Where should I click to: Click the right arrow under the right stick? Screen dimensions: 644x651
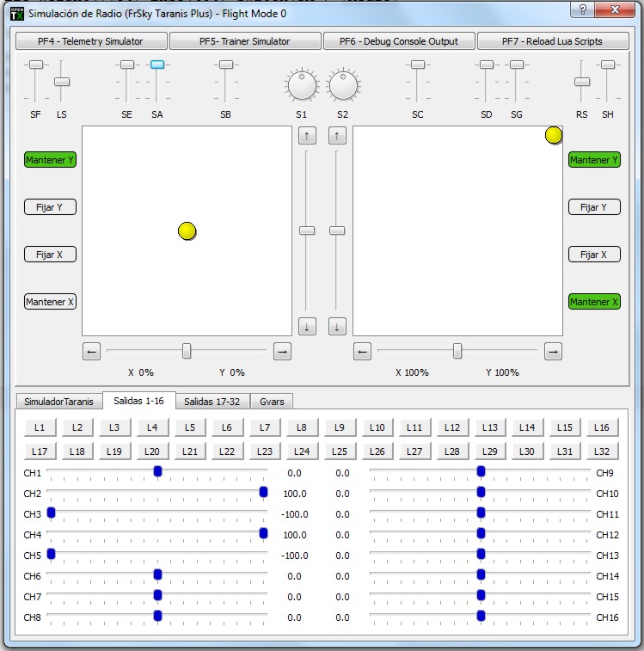coord(553,351)
